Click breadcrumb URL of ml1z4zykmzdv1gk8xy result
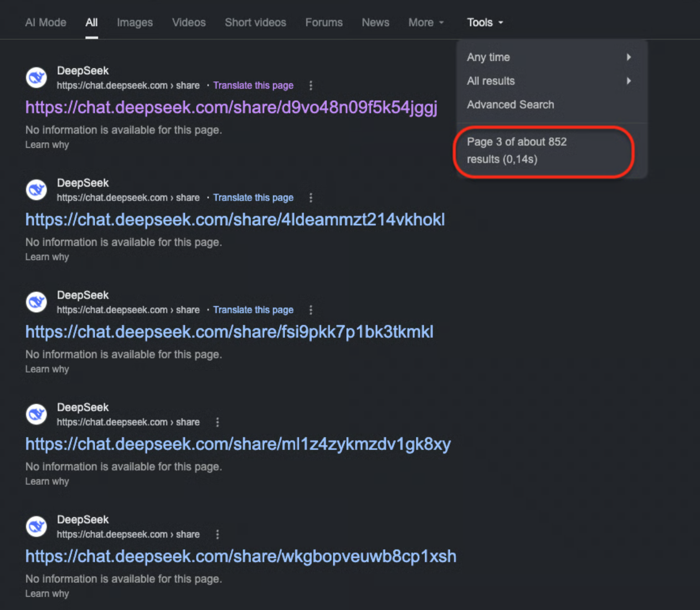 click(x=128, y=422)
